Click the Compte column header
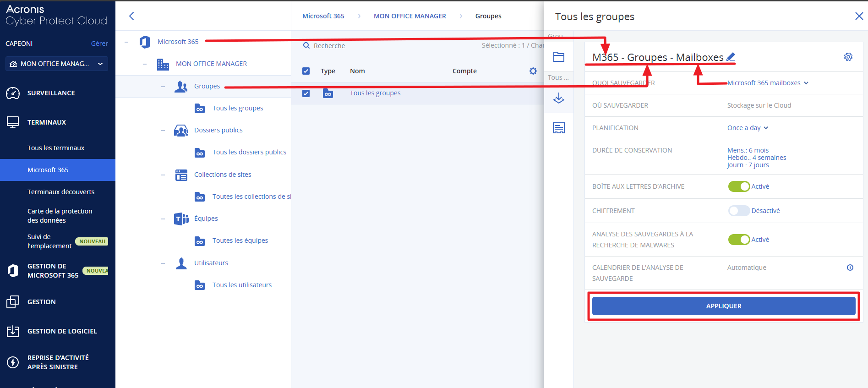The height and width of the screenshot is (388, 868). click(464, 71)
